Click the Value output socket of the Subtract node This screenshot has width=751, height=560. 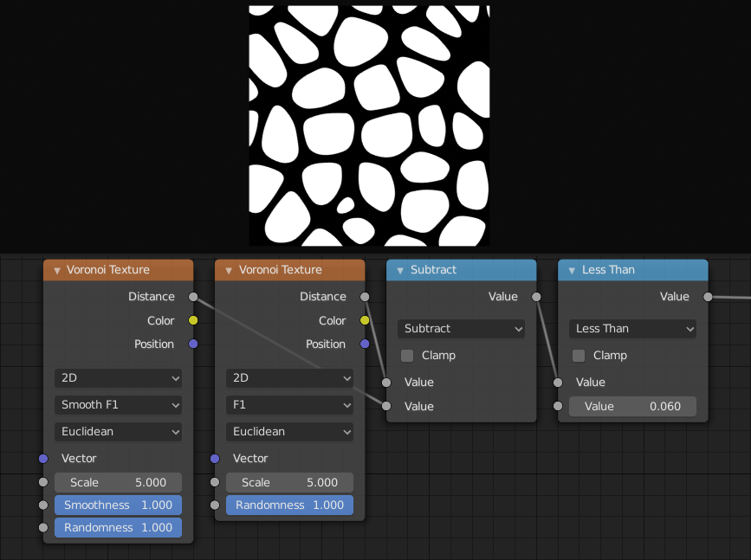(x=535, y=296)
